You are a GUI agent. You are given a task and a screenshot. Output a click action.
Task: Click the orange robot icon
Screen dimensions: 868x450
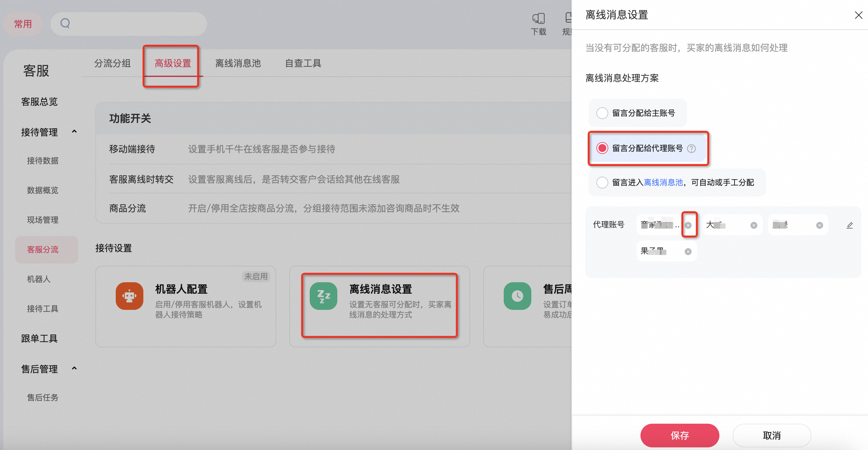point(130,296)
